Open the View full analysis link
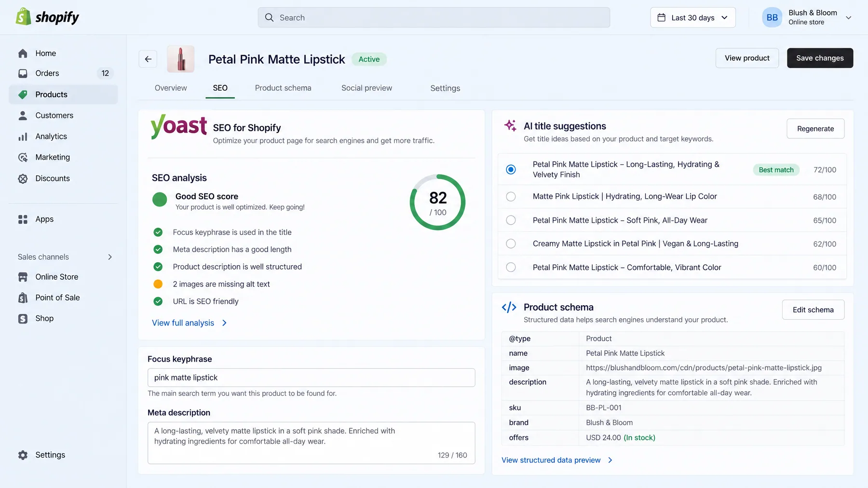Image resolution: width=868 pixels, height=488 pixels. (183, 323)
